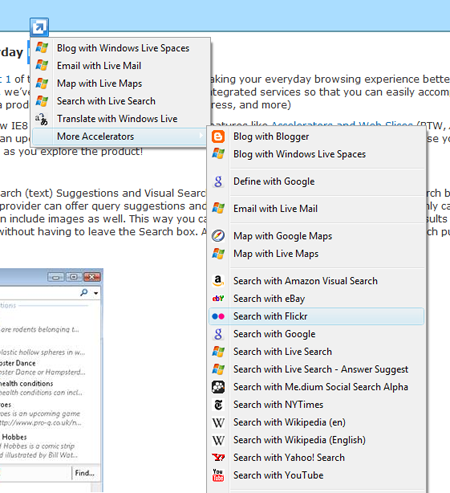450x493 pixels.
Task: Click Wikipedia icon beside Wikipedia (English)
Action: tap(218, 440)
